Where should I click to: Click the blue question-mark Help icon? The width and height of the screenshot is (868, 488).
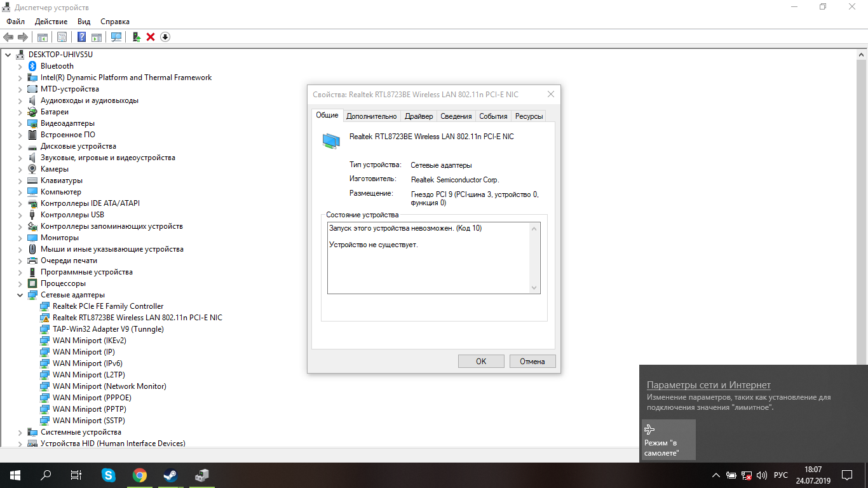point(83,37)
